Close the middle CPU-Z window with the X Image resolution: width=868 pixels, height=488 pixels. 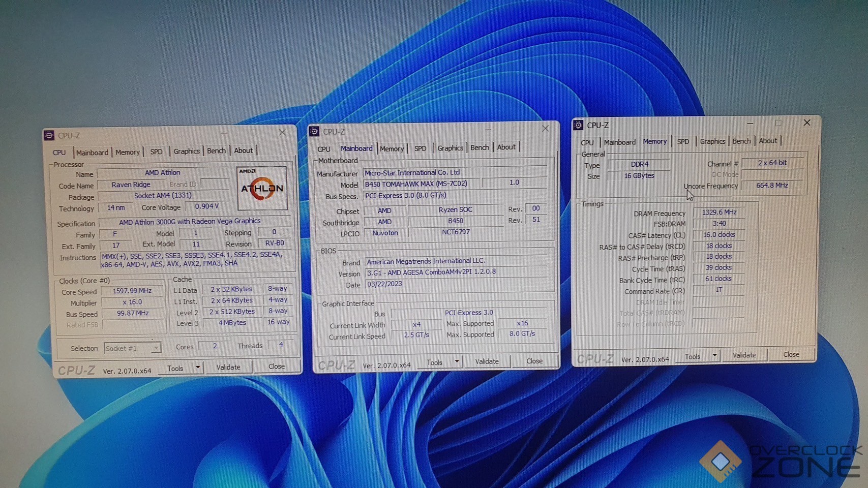coord(545,129)
